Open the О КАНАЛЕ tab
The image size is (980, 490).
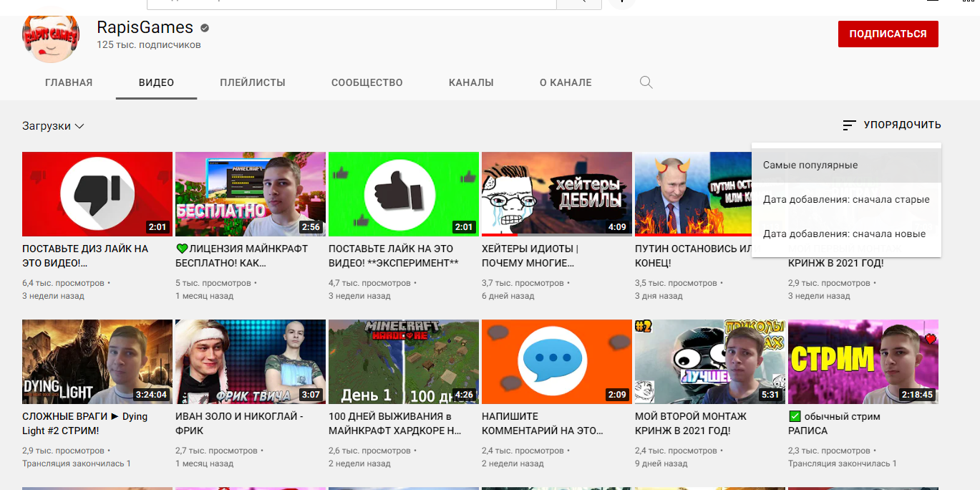[566, 82]
